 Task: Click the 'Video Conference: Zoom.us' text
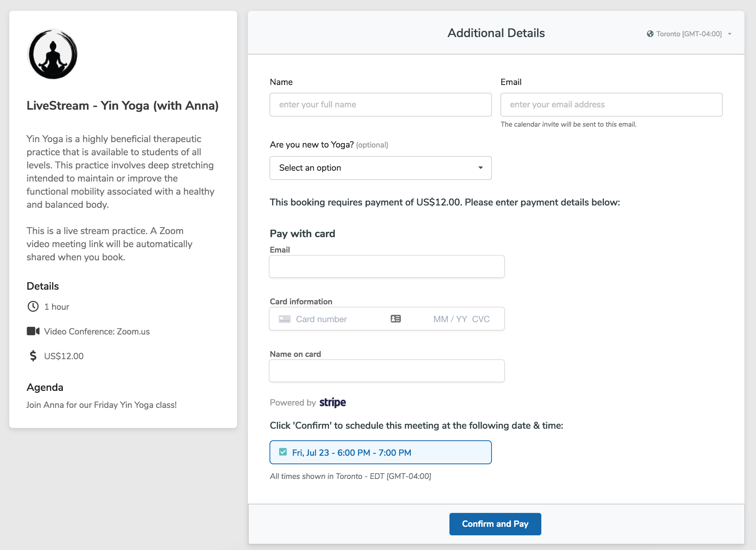[97, 331]
